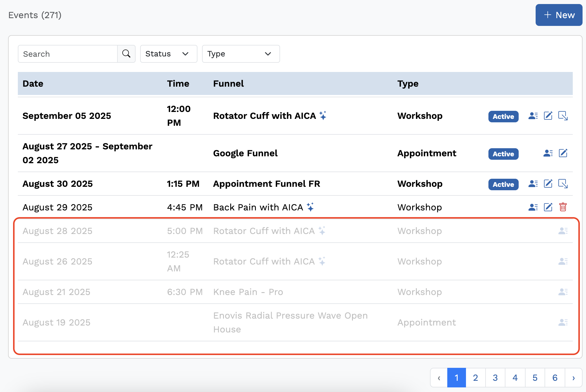Create a new event with New button
Screen dimensions: 586x392
(x=559, y=15)
